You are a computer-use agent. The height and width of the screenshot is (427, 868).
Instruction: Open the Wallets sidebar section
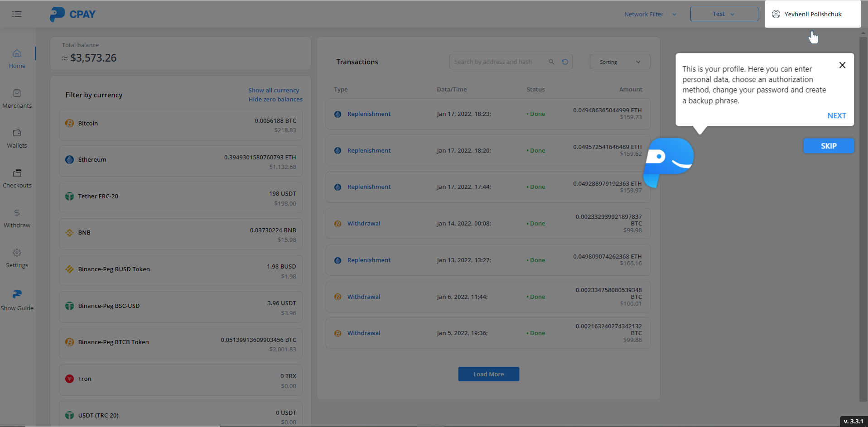[17, 139]
